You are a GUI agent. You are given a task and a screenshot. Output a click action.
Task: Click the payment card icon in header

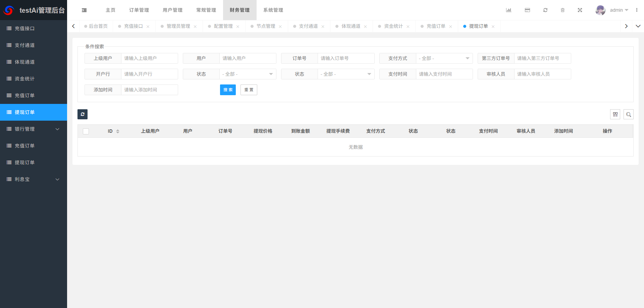(527, 10)
